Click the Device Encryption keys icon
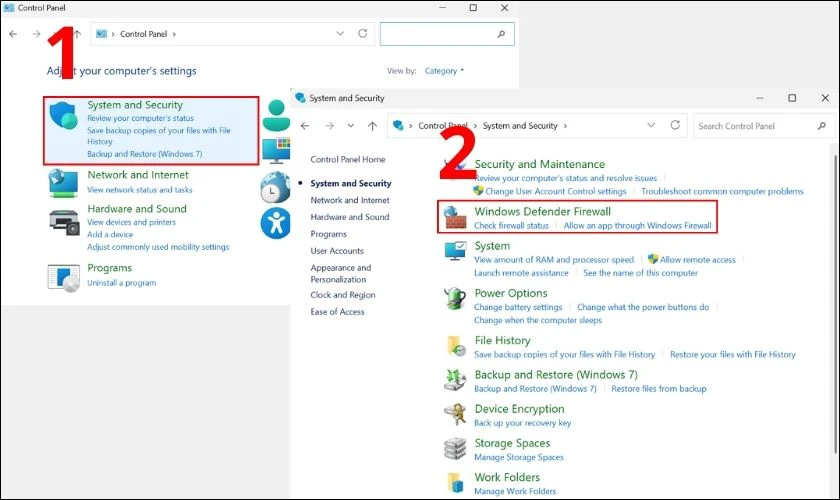Viewport: 840px width, 500px height. click(455, 414)
